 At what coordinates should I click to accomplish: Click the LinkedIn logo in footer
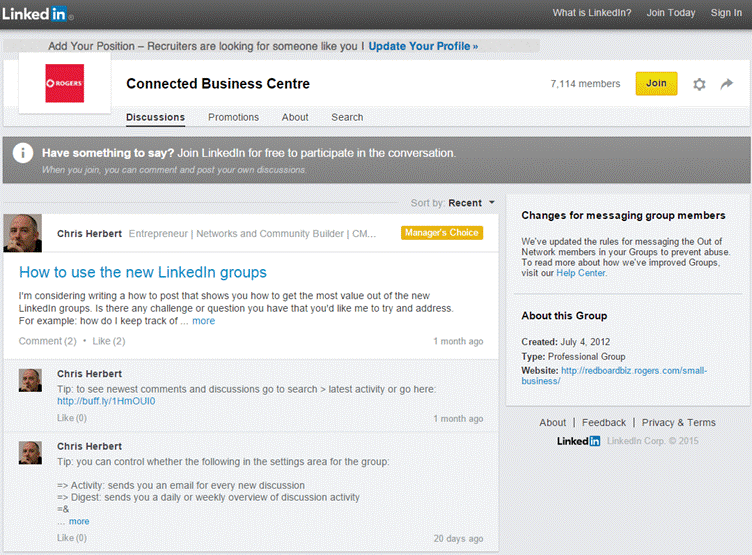[578, 441]
